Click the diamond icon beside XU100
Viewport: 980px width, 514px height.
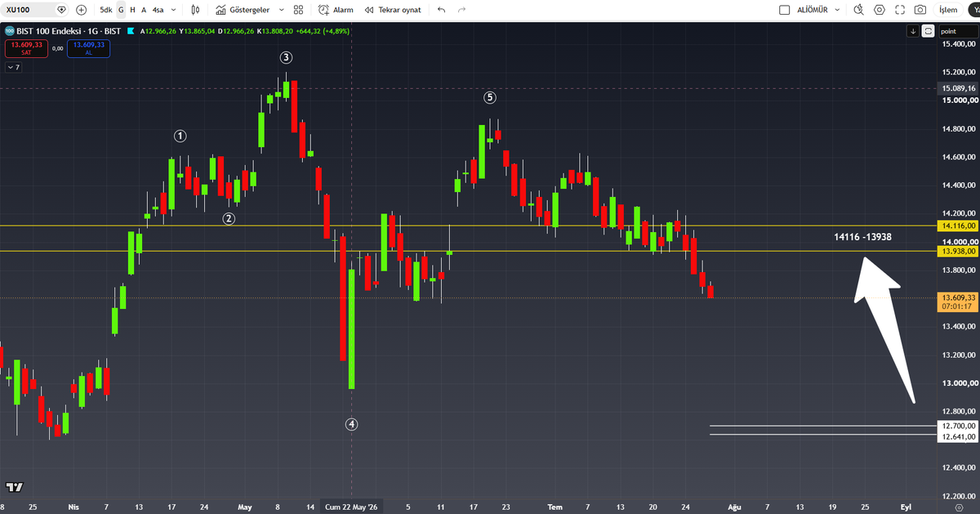(62, 10)
